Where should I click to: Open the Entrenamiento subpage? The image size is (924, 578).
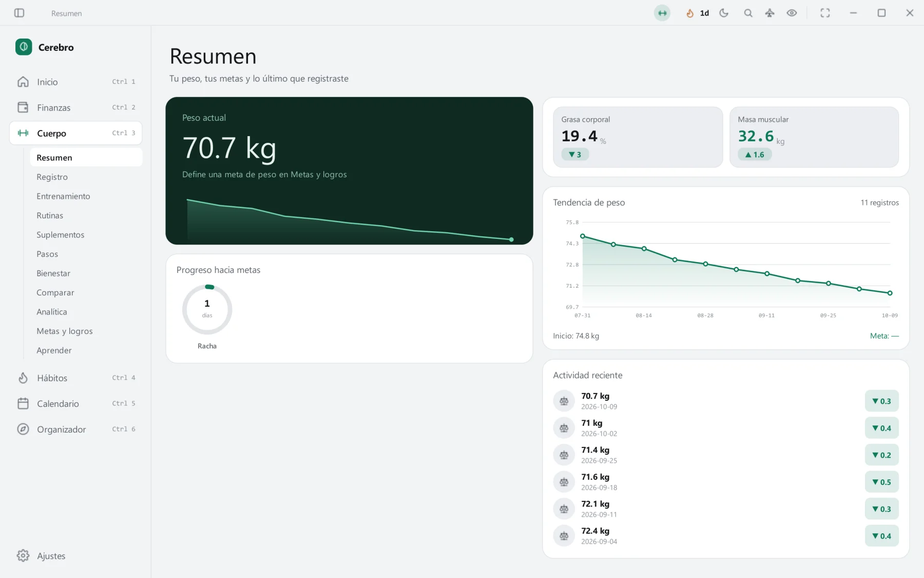[x=86, y=196]
